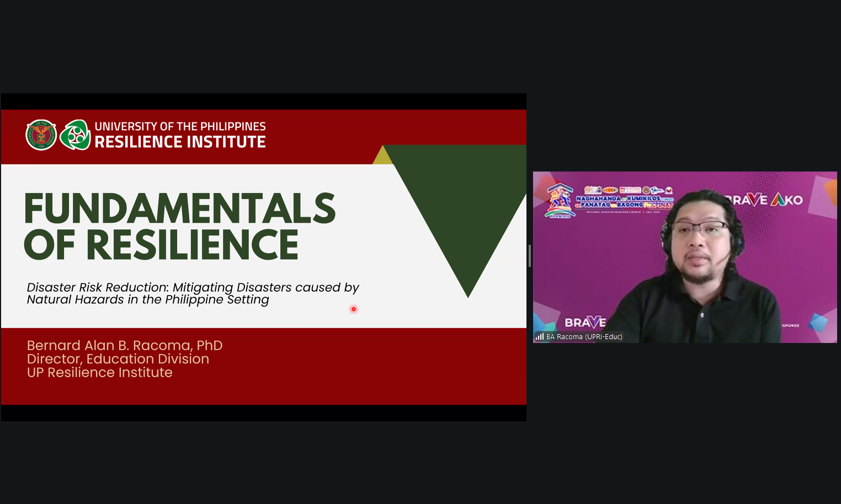Click the University of the Philippines seal logo
The width and height of the screenshot is (841, 504).
click(41, 135)
